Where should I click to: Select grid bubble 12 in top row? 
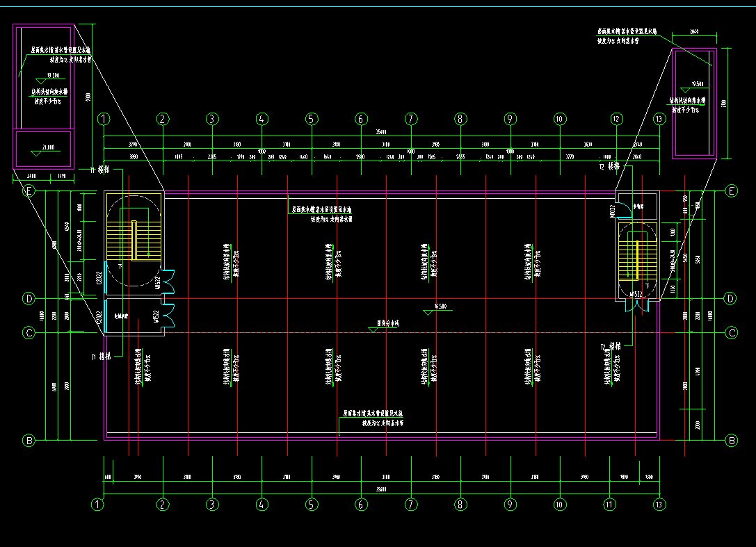616,119
